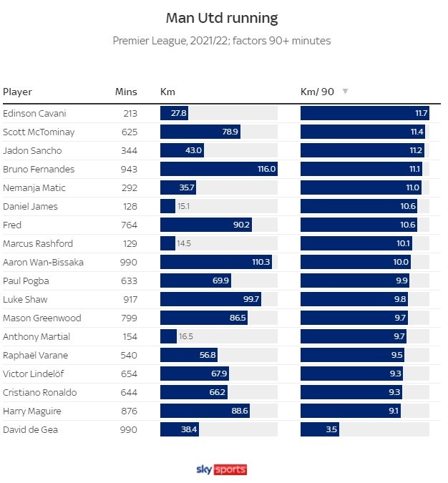Select Bruno Fernandes player name

[39, 169]
